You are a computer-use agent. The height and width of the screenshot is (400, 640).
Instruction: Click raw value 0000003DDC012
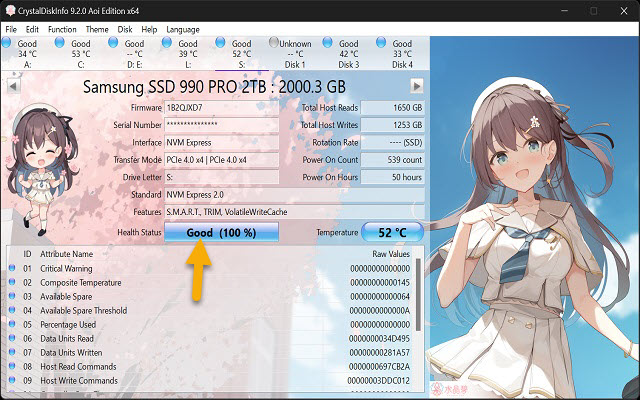(x=378, y=380)
